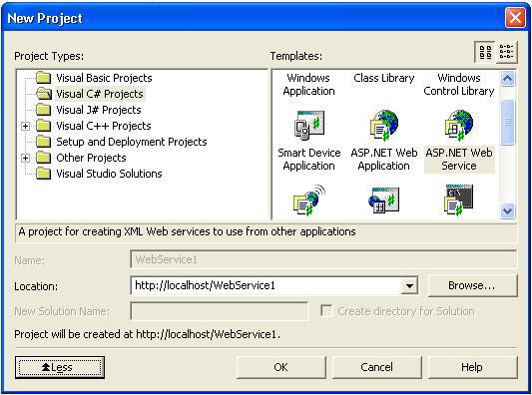
Task: Click the ASP.NET Web Application label text
Action: [384, 160]
